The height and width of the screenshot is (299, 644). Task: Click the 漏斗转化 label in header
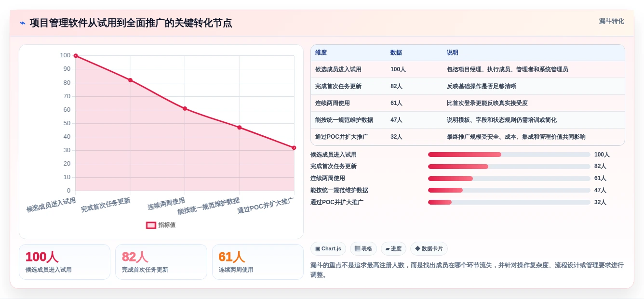pyautogui.click(x=611, y=21)
